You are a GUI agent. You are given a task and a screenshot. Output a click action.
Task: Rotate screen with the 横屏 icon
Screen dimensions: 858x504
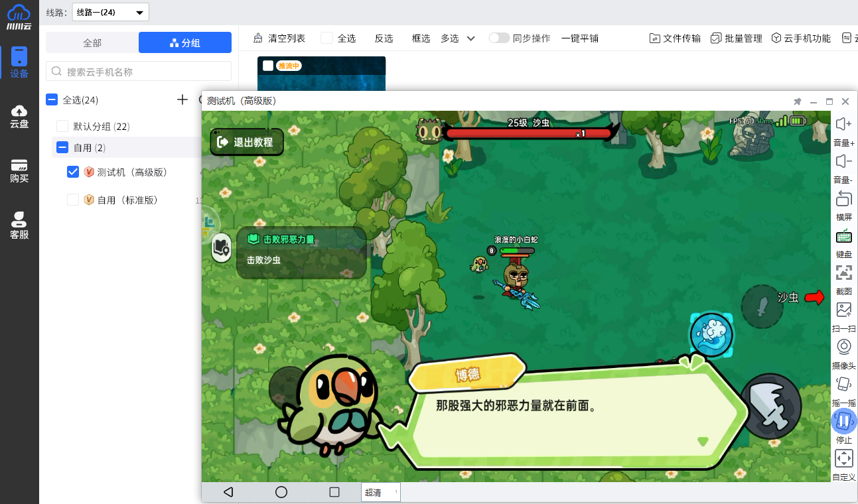click(843, 198)
